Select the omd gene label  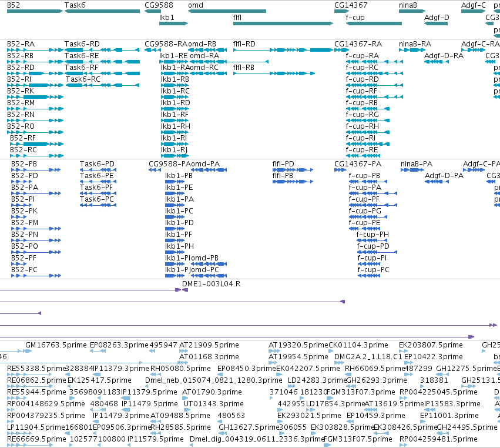196,5
